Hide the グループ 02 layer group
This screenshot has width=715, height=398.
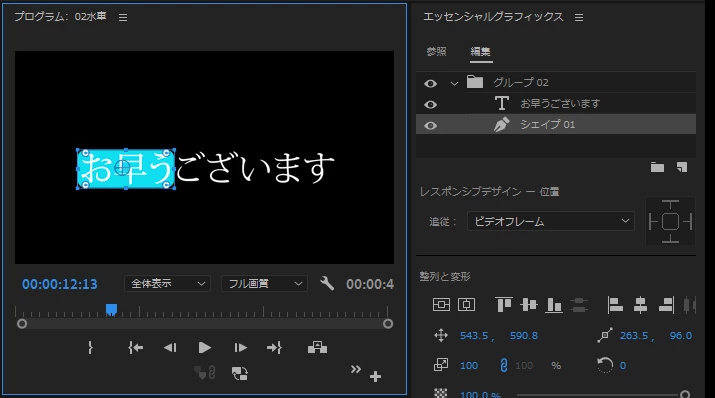[430, 83]
